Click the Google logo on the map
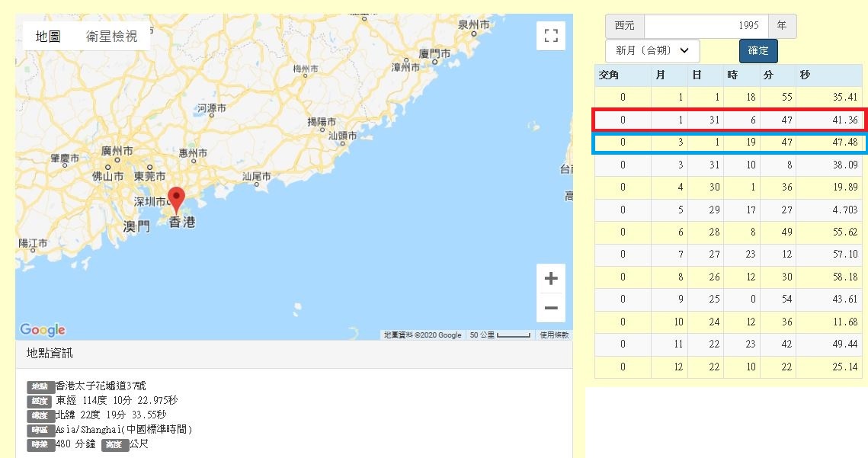Image resolution: width=868 pixels, height=458 pixels. pos(44,329)
